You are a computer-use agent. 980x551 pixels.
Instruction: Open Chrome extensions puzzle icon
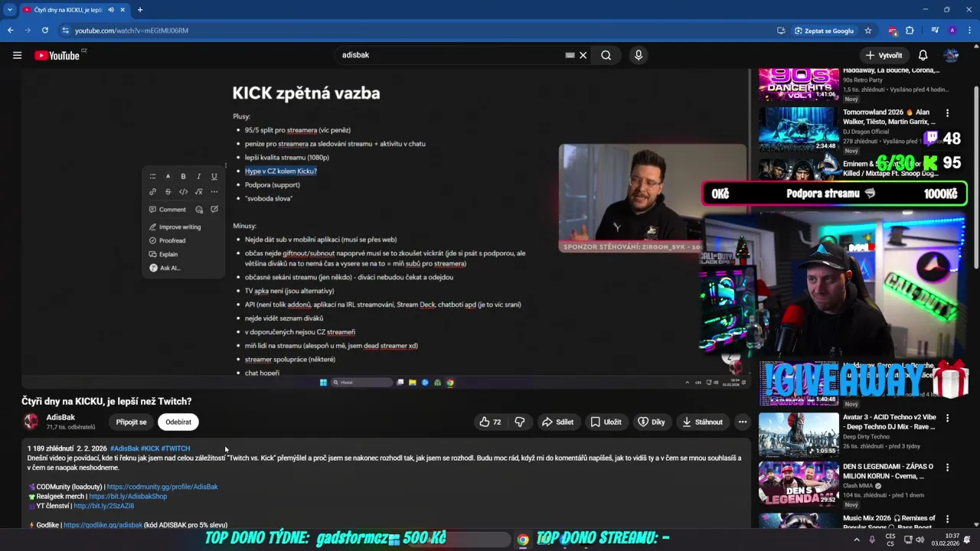point(910,31)
